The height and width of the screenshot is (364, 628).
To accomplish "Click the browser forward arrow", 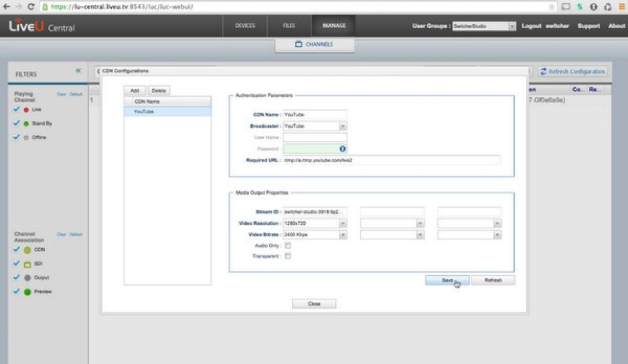I will click(x=19, y=7).
